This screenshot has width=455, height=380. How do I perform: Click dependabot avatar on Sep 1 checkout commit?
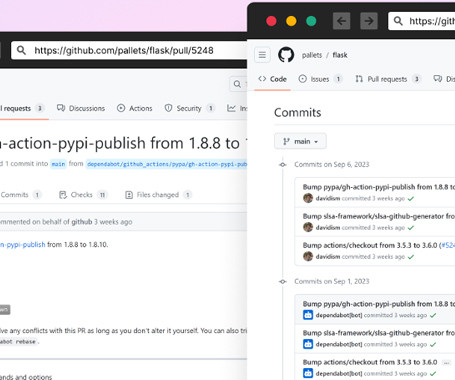[308, 373]
